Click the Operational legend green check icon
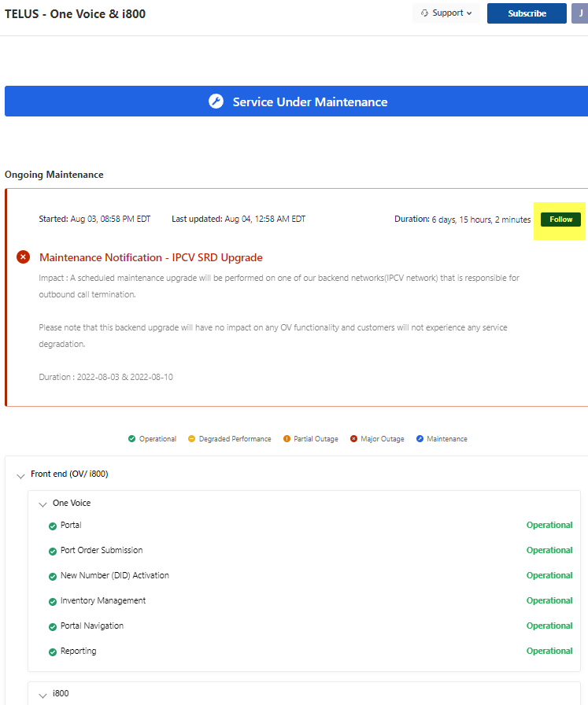588x705 pixels. (131, 439)
